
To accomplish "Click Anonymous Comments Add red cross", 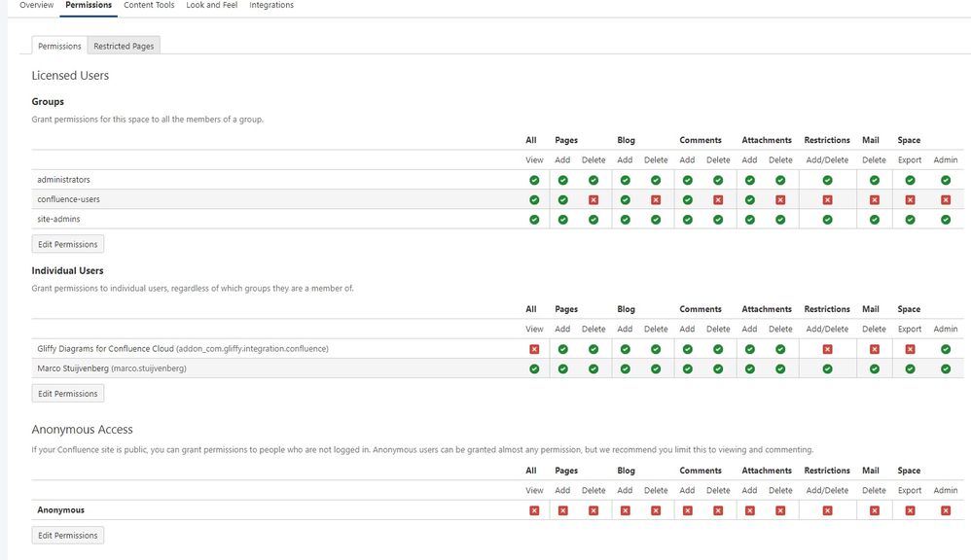I will [x=687, y=510].
